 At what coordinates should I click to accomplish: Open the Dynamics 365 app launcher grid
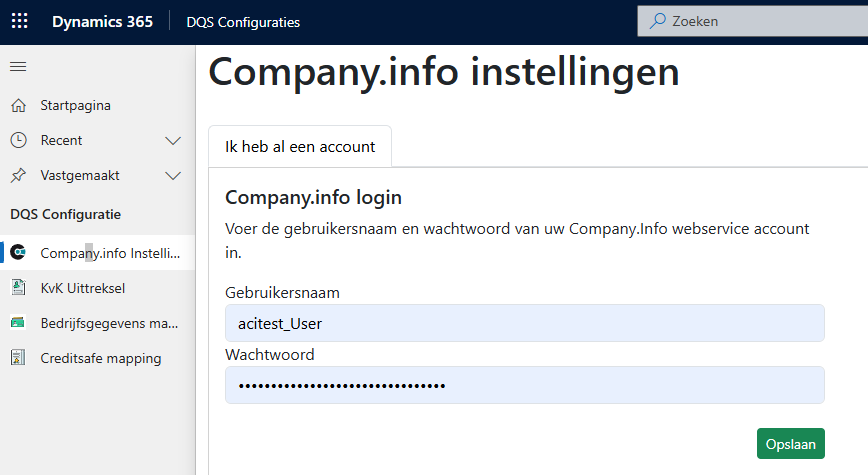click(20, 21)
